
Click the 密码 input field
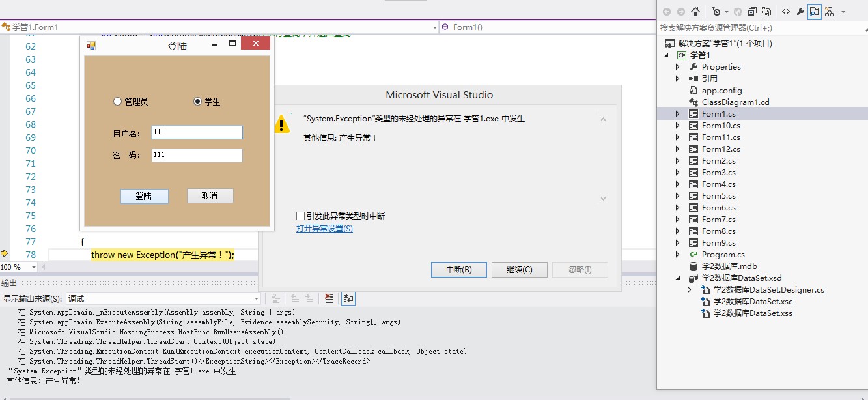(197, 155)
